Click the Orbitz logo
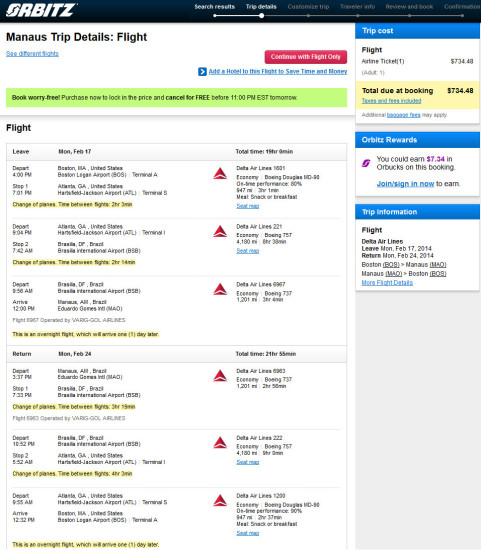Viewport: 481px width, 550px height. [x=41, y=10]
